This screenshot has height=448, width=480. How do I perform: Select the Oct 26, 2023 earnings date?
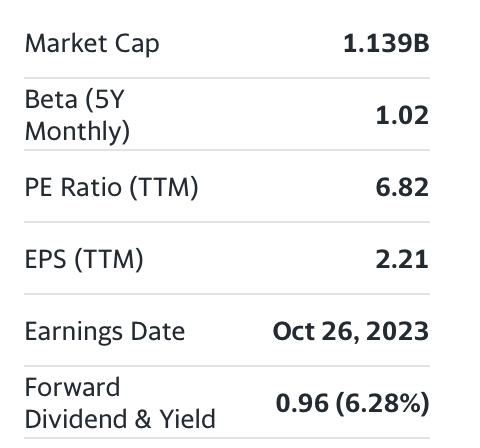tap(351, 331)
